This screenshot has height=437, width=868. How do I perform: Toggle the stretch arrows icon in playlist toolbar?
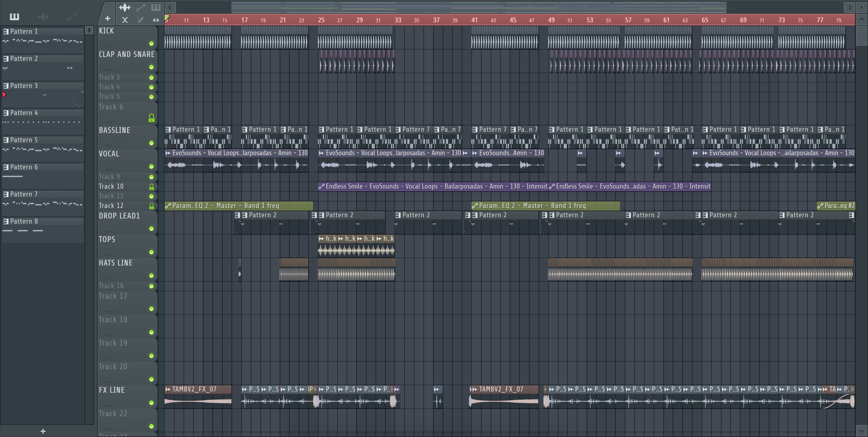point(156,20)
